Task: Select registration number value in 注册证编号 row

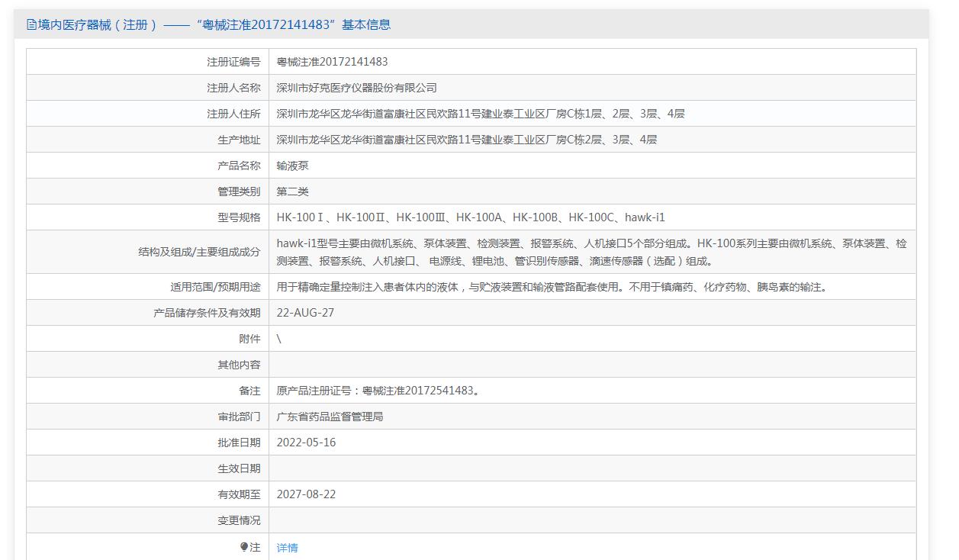Action: pos(332,62)
